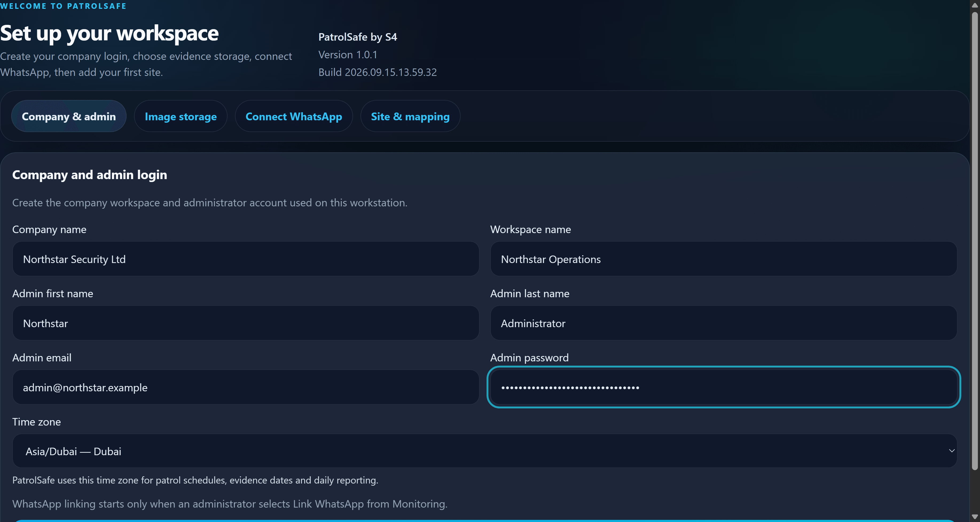Focus the Workspace name field
Screen dimensions: 980x522
coord(724,259)
